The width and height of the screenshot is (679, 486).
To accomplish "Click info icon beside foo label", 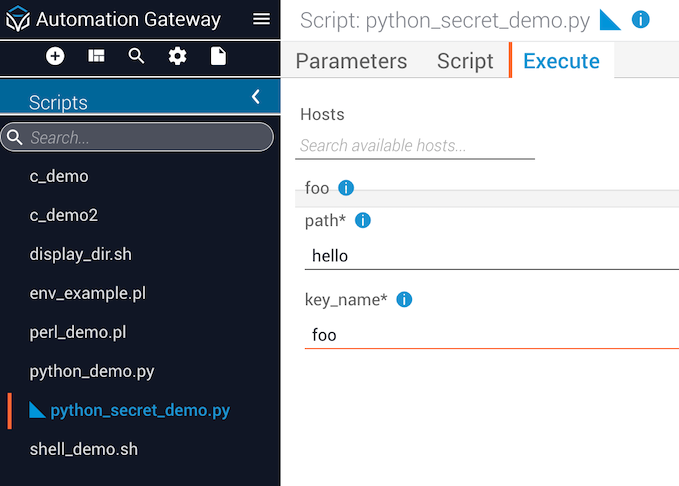I will pyautogui.click(x=346, y=188).
